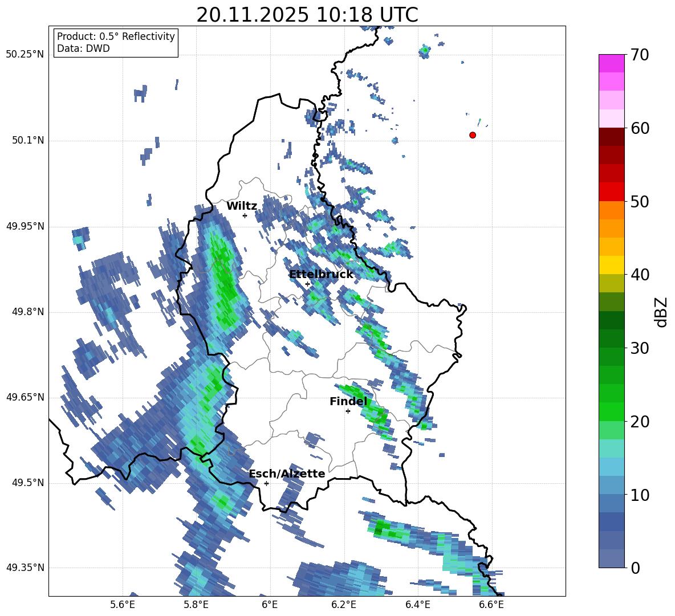Pick the pale pink colorbar segment above 60
Image resolution: width=675 pixels, height=616 pixels.
(612, 119)
